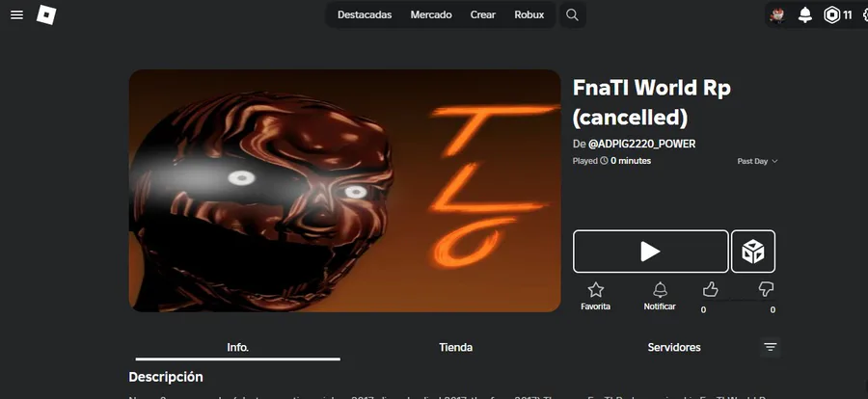Open creator link @ADPIG2220_POWER
This screenshot has width=868, height=399.
click(x=641, y=144)
